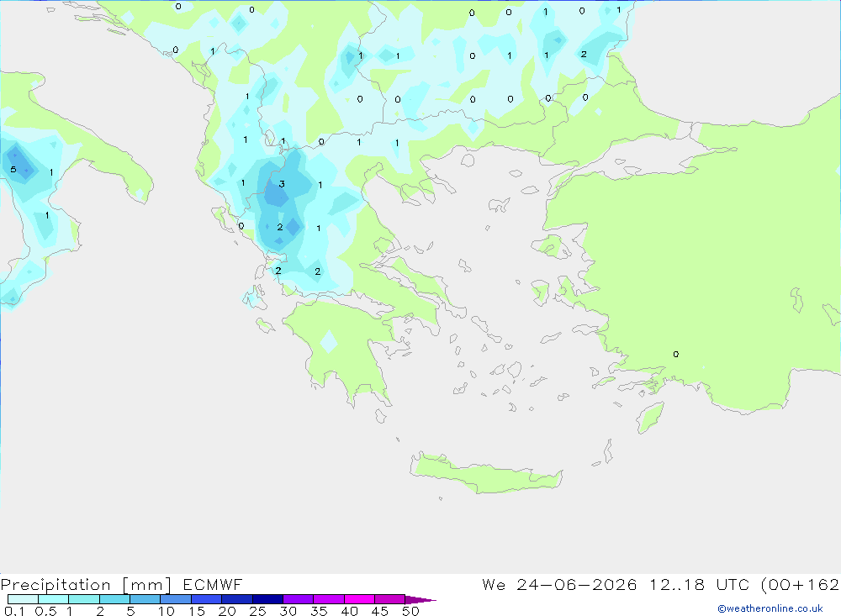
Task: Click the '(00+162' forecast offset text
Action: [x=800, y=584]
